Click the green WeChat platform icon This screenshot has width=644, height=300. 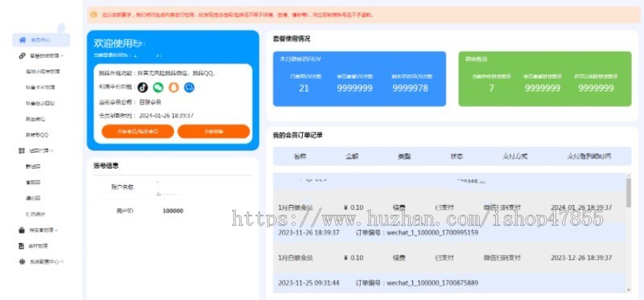[158, 88]
